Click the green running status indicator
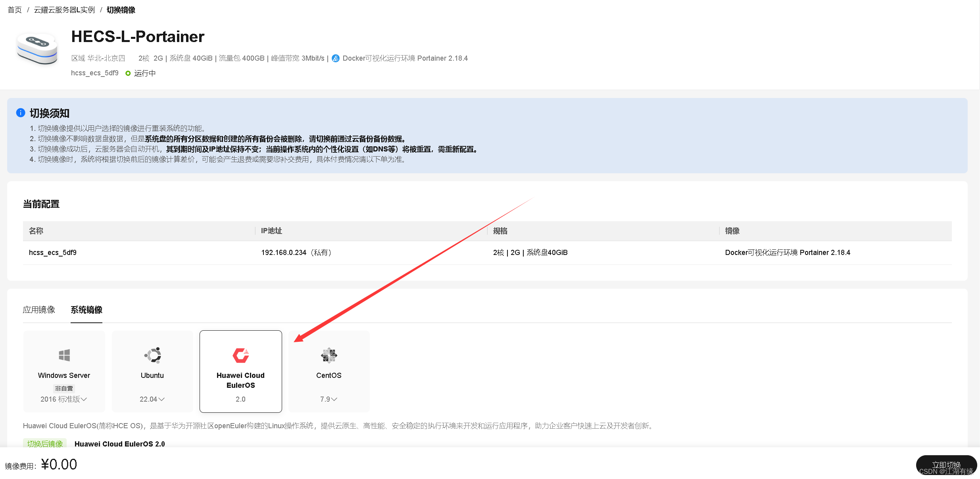This screenshot has height=479, width=980. click(128, 73)
